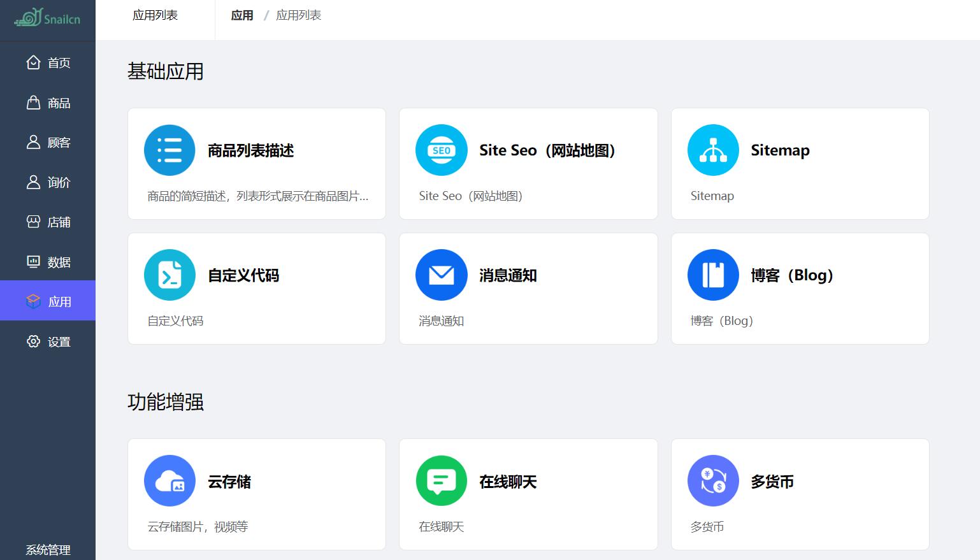Screen dimensions: 980x560
Task: Click 系统管理 at sidebar bottom
Action: 48,550
